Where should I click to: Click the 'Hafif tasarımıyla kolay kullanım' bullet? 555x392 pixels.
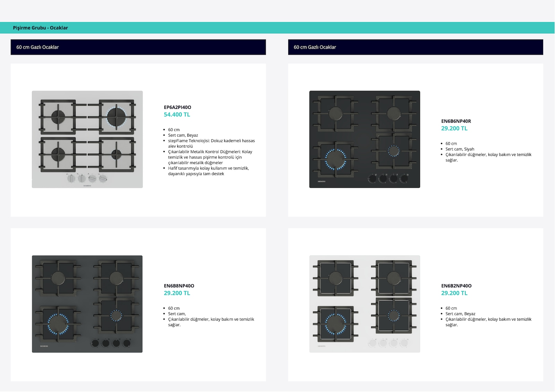[208, 171]
